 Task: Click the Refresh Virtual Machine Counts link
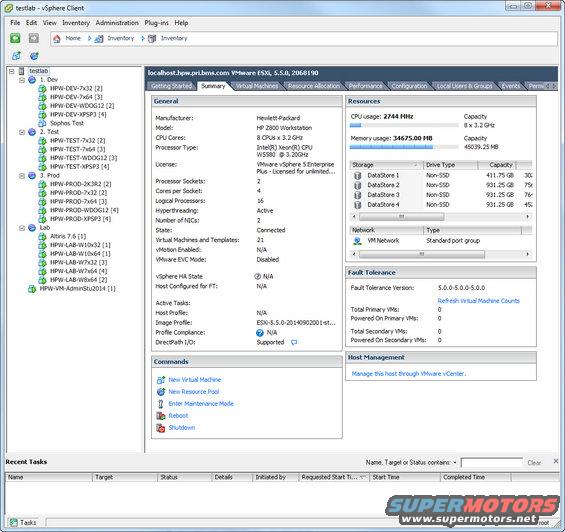point(479,301)
